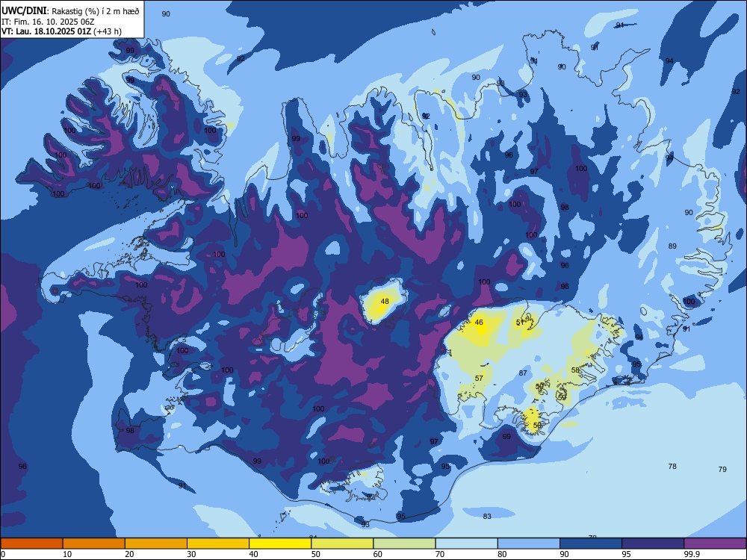Click the legend tick label "70"
Viewport: 747px width, 560px height.
pyautogui.click(x=440, y=554)
